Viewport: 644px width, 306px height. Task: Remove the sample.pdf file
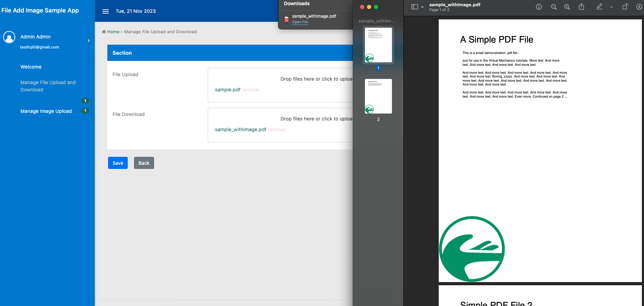(x=250, y=90)
